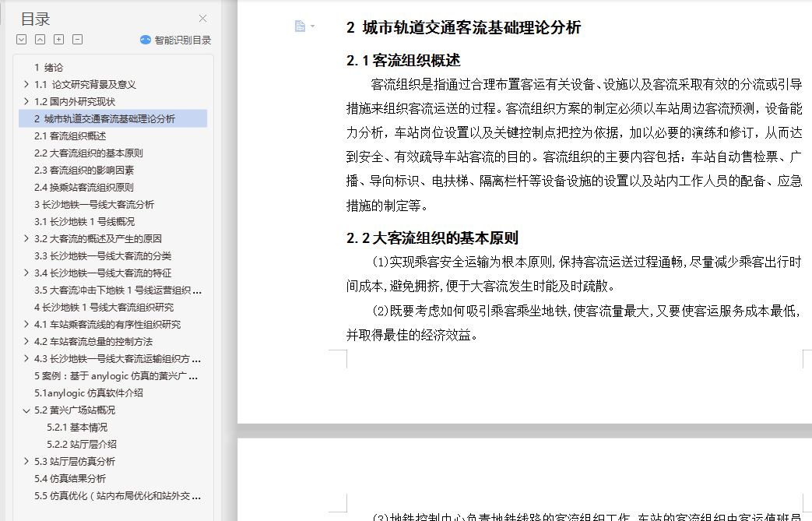Click the 目录 panel title
Screen dimensions: 812x521
[x=35, y=19]
